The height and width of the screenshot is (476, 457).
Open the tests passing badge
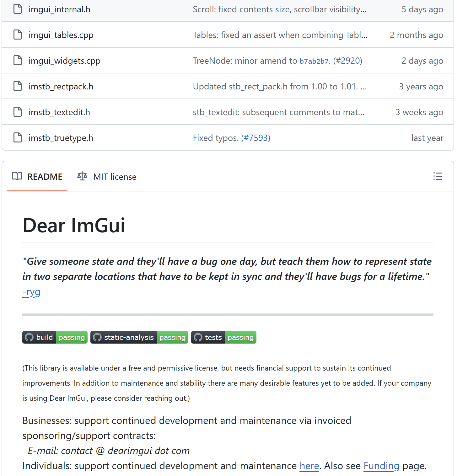coord(224,337)
